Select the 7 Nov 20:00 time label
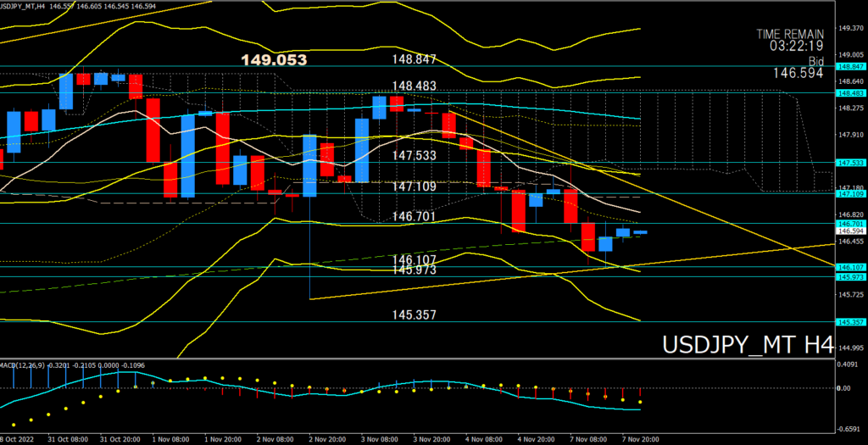The width and height of the screenshot is (868, 445). [x=642, y=439]
